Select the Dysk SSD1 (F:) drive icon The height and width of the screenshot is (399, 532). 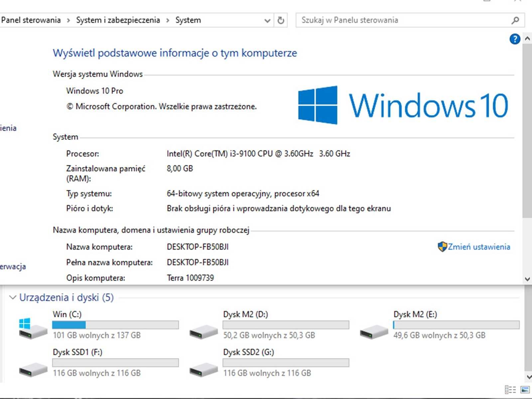(x=33, y=369)
